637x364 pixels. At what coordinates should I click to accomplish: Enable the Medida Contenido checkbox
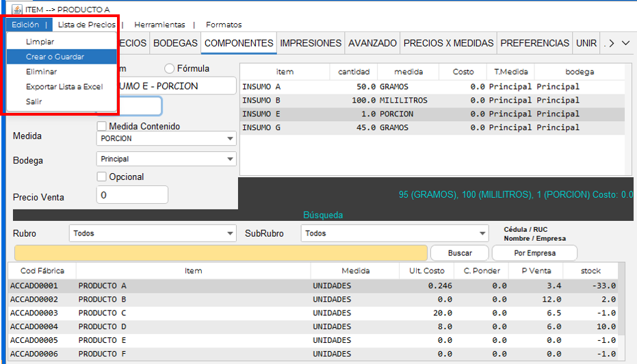coord(102,127)
